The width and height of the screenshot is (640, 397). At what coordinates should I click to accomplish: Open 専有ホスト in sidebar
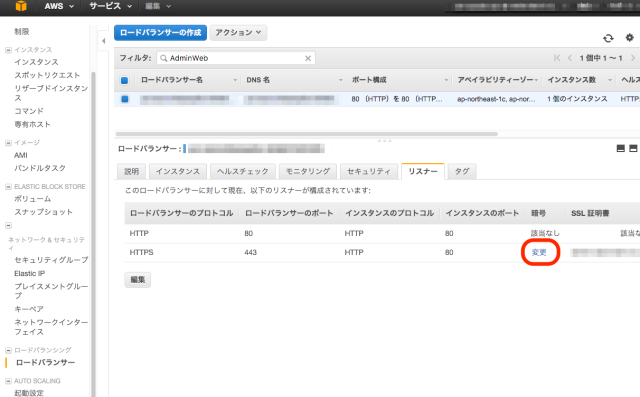[32, 124]
